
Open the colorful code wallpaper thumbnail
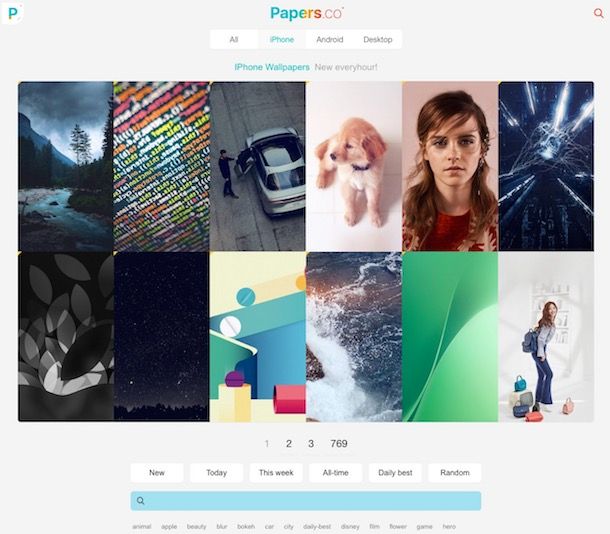point(161,166)
